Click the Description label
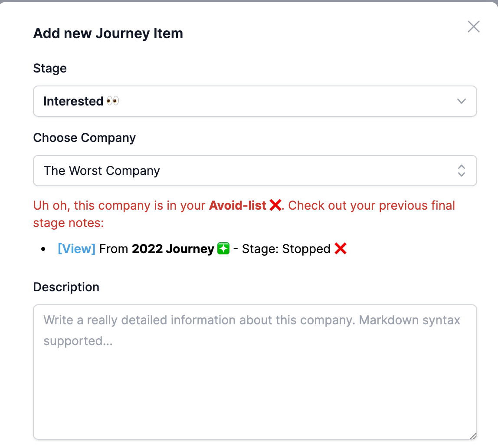The image size is (498, 448). pyautogui.click(x=66, y=287)
